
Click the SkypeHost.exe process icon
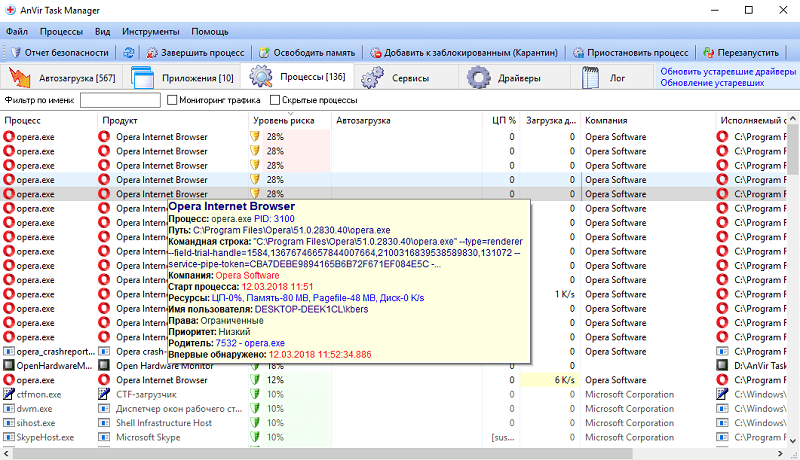9,437
